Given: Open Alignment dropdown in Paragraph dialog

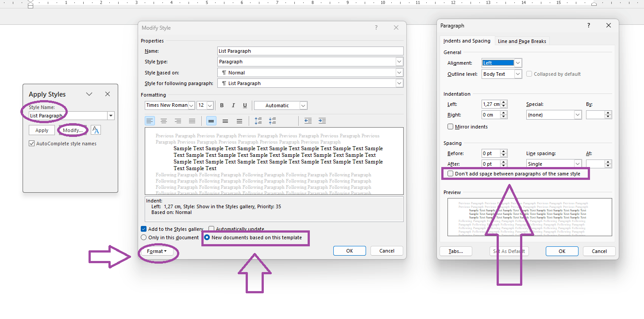Looking at the screenshot, I should coord(518,63).
